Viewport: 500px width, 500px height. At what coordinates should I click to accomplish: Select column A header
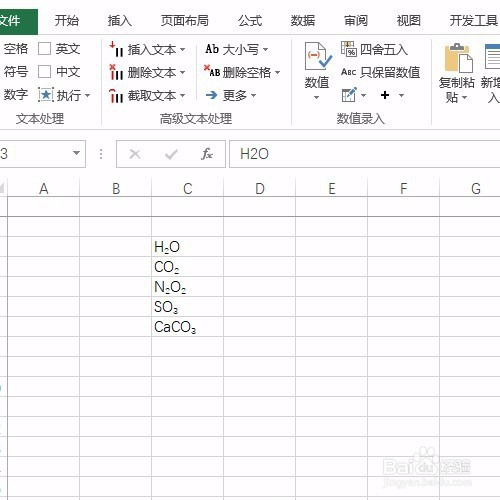(43, 189)
